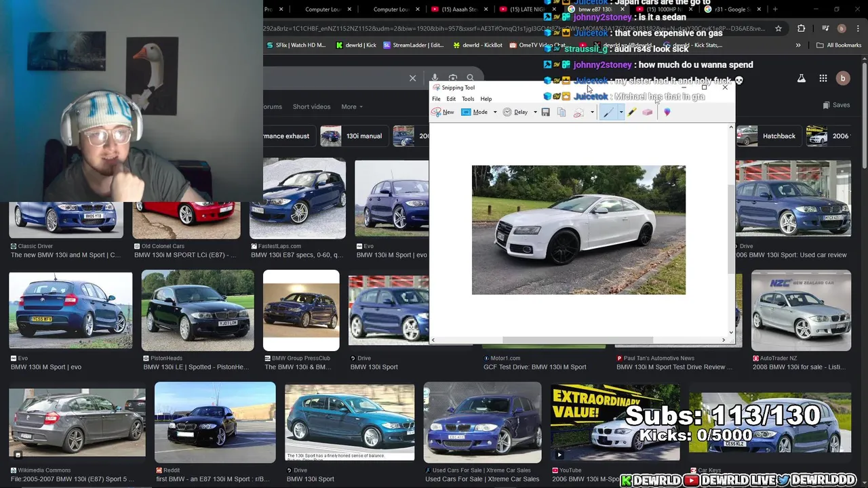This screenshot has width=868, height=488.
Task: Open the Edit menu in Snipping Tool
Action: pos(451,99)
